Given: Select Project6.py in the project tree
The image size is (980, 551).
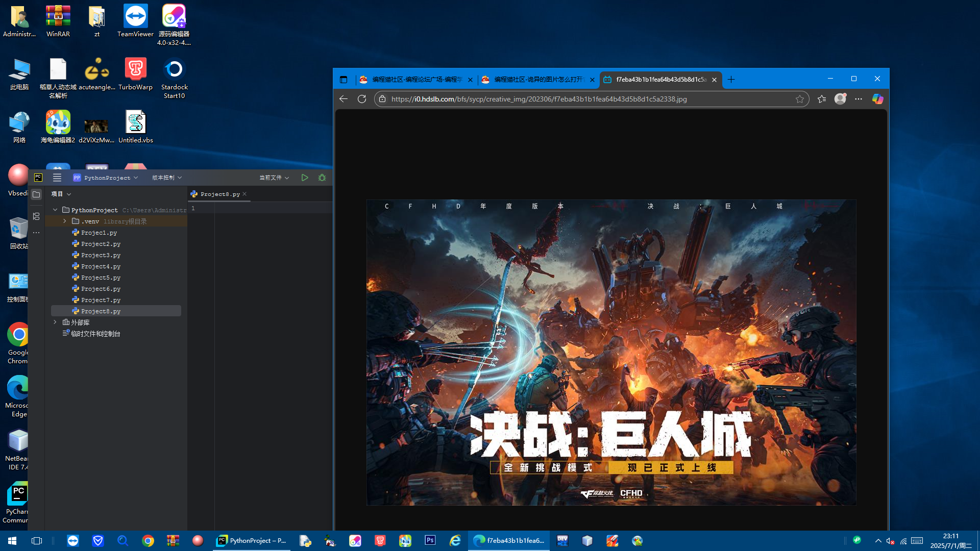Looking at the screenshot, I should point(101,289).
